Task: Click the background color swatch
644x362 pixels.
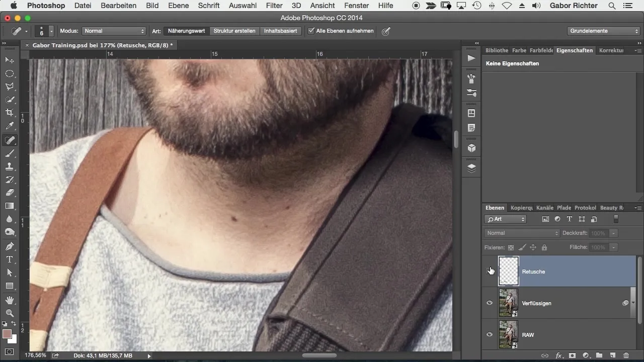Action: (x=13, y=339)
